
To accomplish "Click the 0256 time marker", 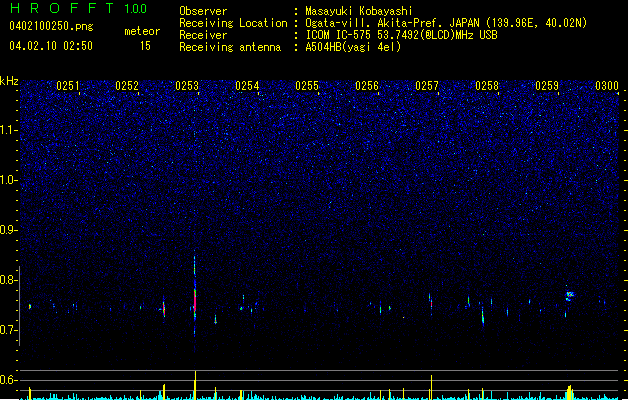I will tap(367, 86).
